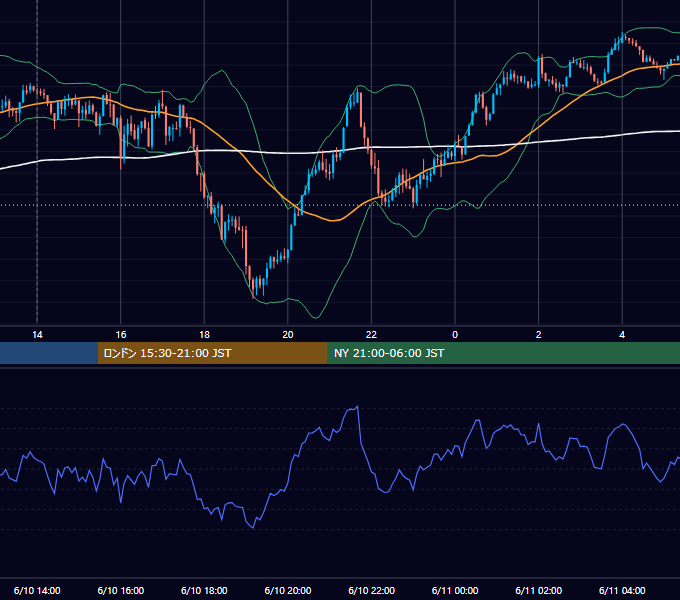Click the 2 hour label on price chart axis
The image size is (680, 600).
click(538, 335)
